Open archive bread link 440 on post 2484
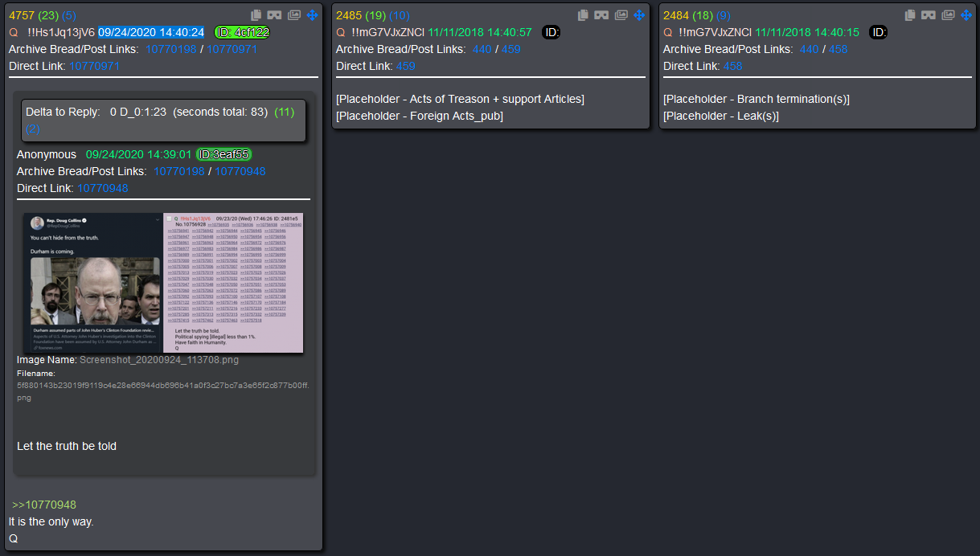This screenshot has width=980, height=556. [x=810, y=49]
